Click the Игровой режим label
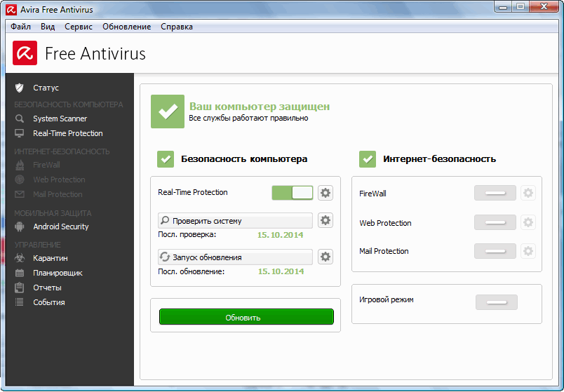The width and height of the screenshot is (564, 392). [x=387, y=299]
